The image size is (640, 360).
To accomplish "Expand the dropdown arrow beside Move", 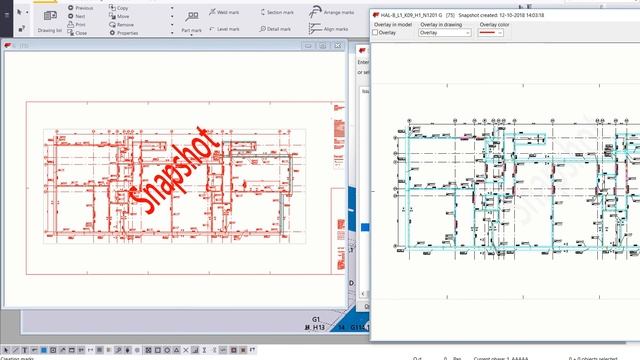I will [x=172, y=16].
